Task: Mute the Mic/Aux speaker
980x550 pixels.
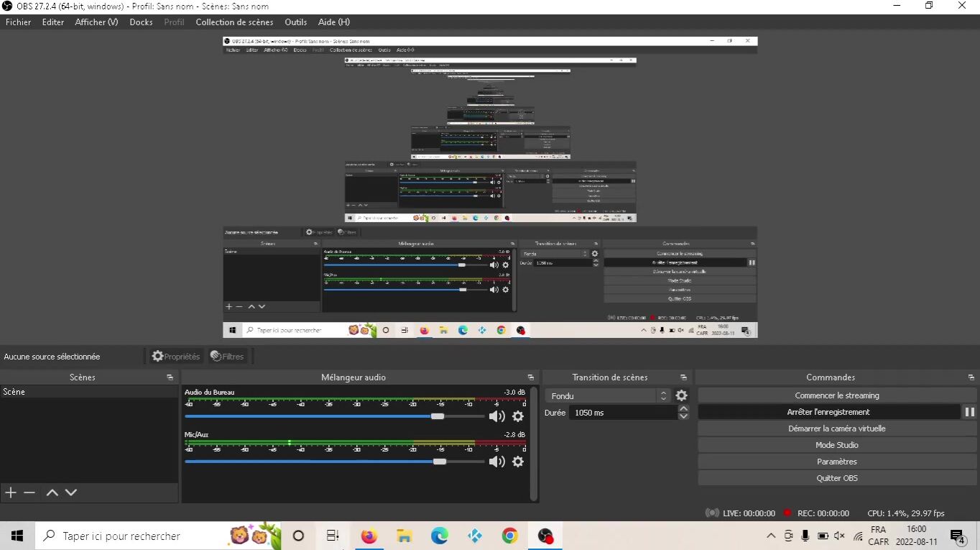Action: [496, 462]
